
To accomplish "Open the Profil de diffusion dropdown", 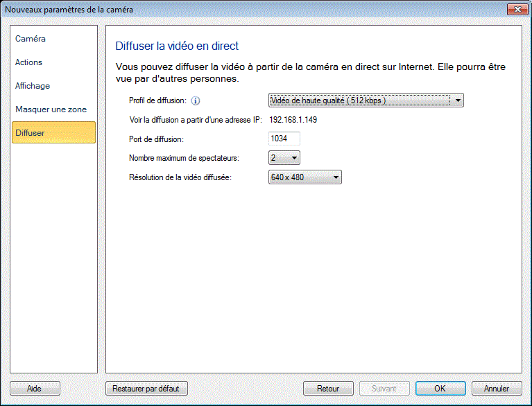I will [366, 100].
